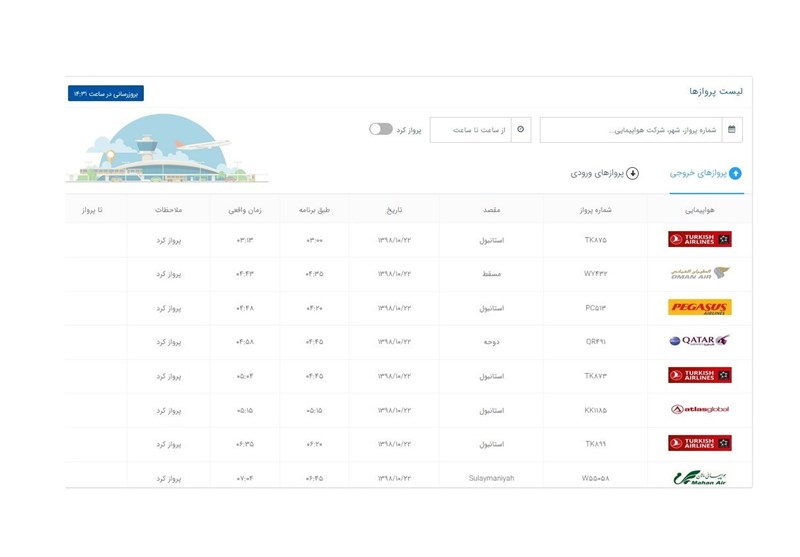Viewport: 800px width, 557px height.
Task: Click the Turkish Airlines logo in the TK875 row
Action: point(699,239)
